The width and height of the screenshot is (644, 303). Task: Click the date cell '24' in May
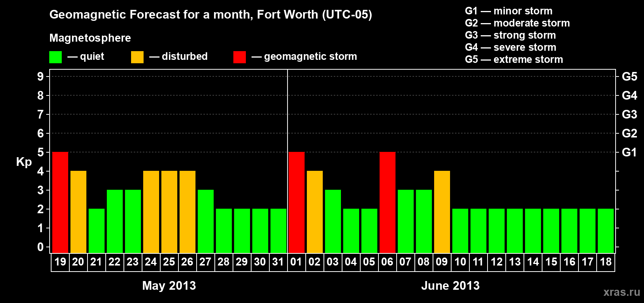(x=151, y=262)
